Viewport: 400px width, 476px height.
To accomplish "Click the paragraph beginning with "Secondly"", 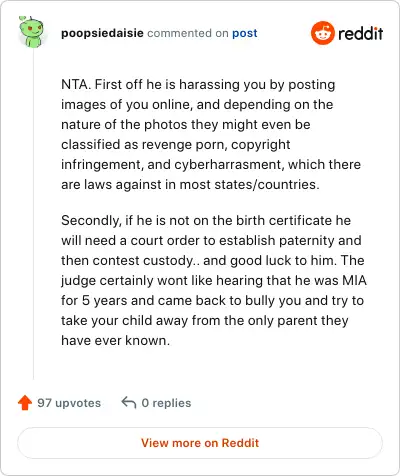I will [214, 280].
